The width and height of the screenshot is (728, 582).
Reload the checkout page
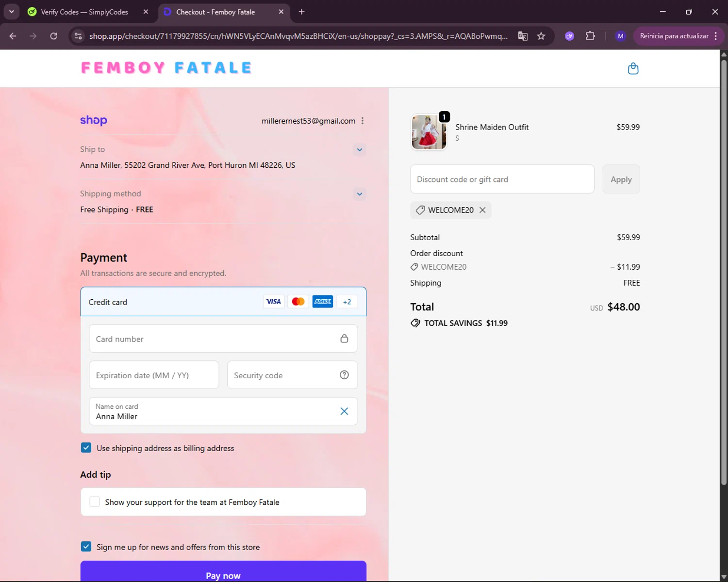click(x=53, y=36)
